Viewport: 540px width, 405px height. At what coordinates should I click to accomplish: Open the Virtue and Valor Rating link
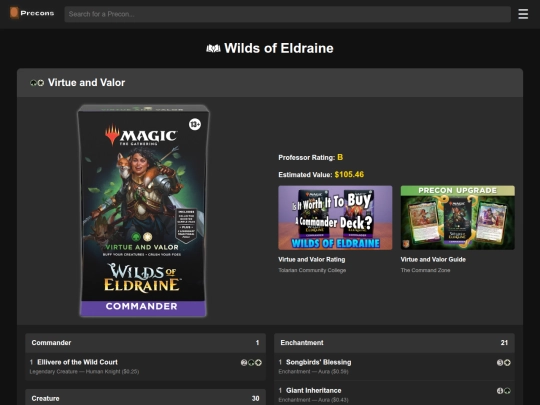click(312, 260)
